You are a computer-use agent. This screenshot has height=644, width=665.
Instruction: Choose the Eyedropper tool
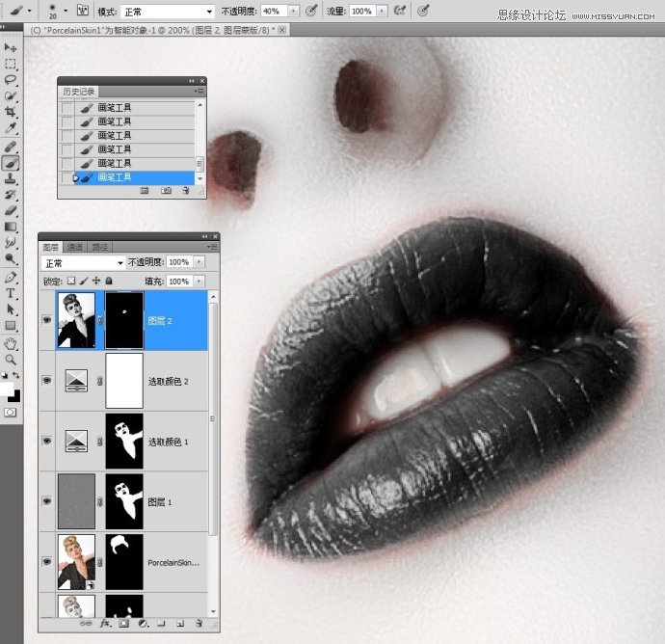click(11, 128)
